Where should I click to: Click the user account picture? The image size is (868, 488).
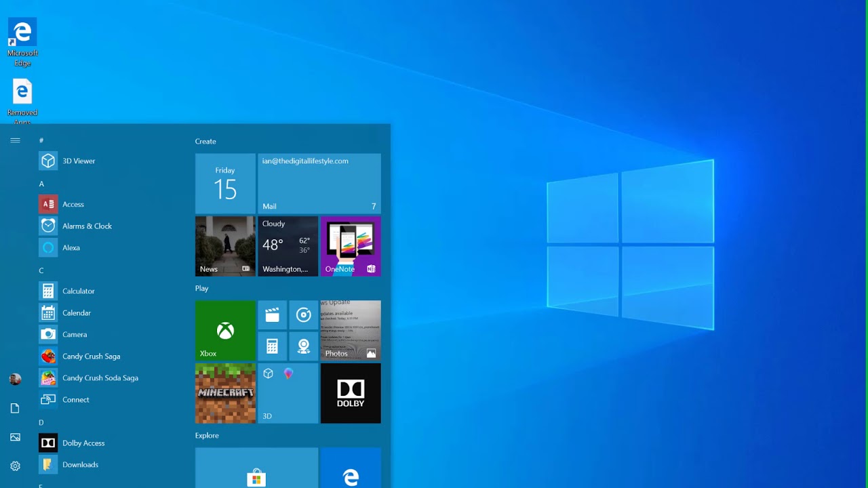15,380
